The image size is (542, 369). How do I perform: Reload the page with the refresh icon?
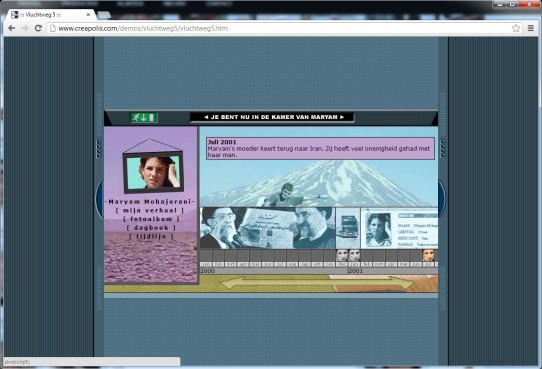point(38,28)
